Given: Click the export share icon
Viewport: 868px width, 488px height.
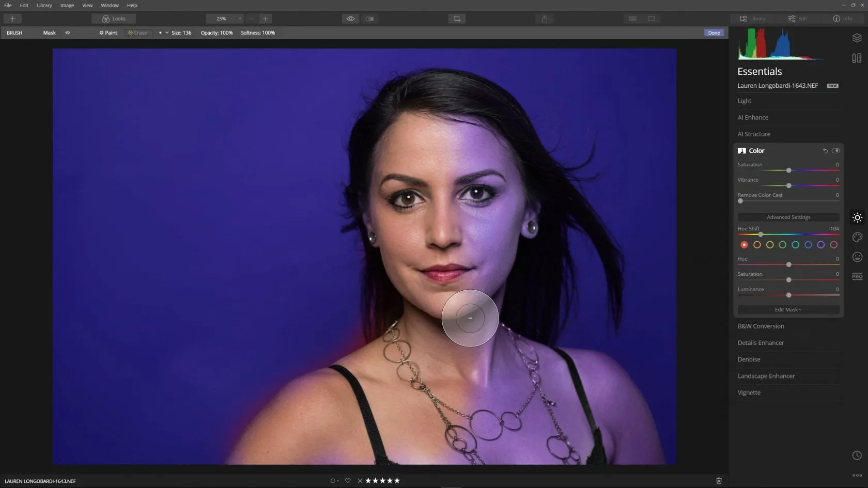Looking at the screenshot, I should click(x=544, y=19).
